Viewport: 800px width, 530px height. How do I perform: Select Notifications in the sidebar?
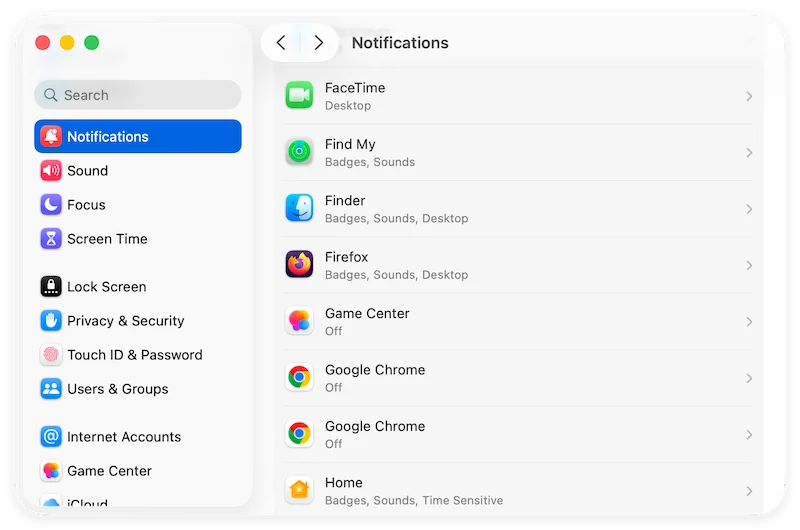click(138, 136)
